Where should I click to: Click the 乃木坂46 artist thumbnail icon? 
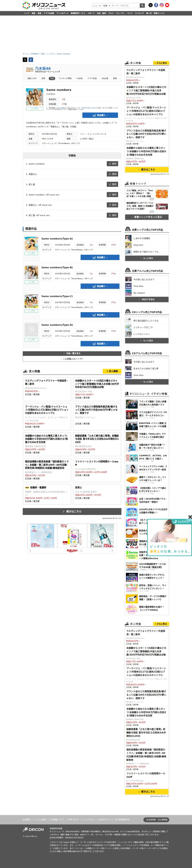[30, 70]
